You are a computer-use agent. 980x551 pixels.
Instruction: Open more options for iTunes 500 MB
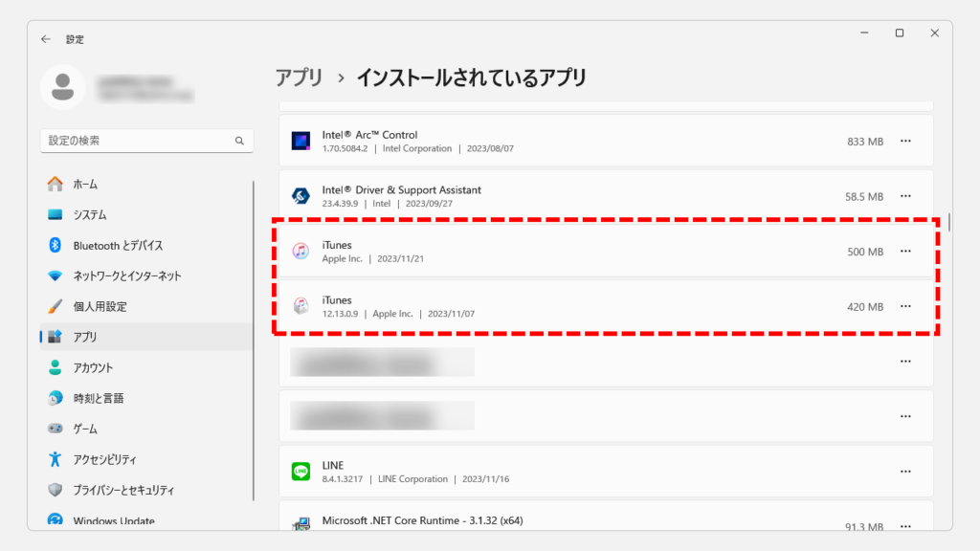point(905,252)
